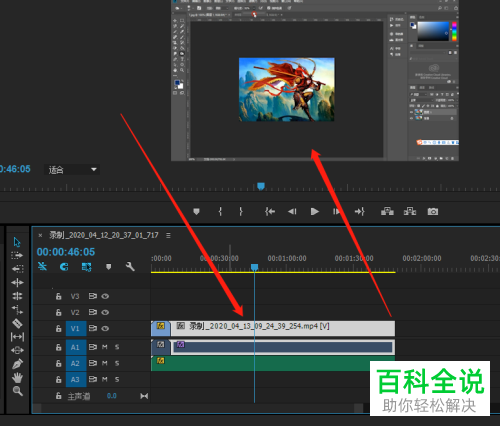Toggle timeline Snap magnet icon
Viewport: 500px width, 426px height.
pyautogui.click(x=64, y=267)
